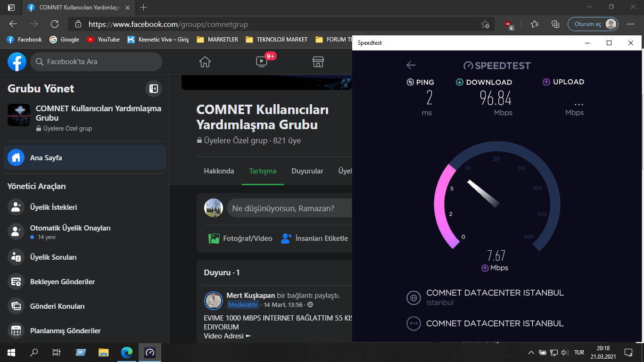This screenshot has height=362, width=644.
Task: Open Facebook home feed icon
Action: [205, 62]
